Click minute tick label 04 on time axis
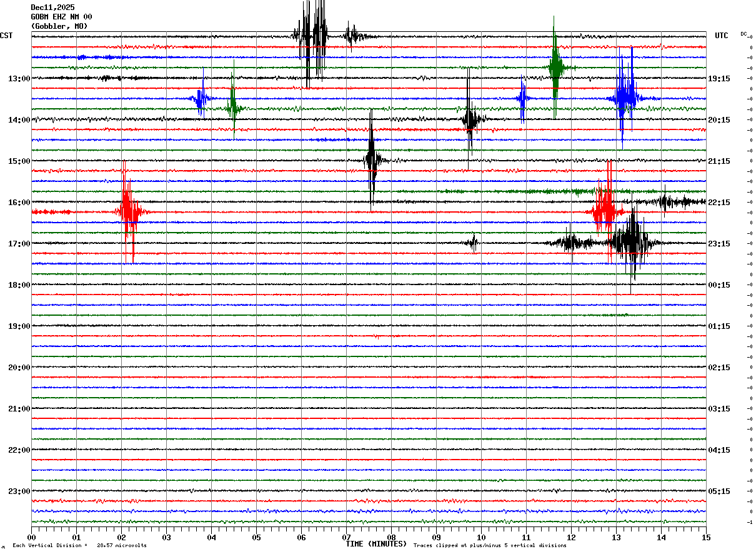 tap(211, 537)
